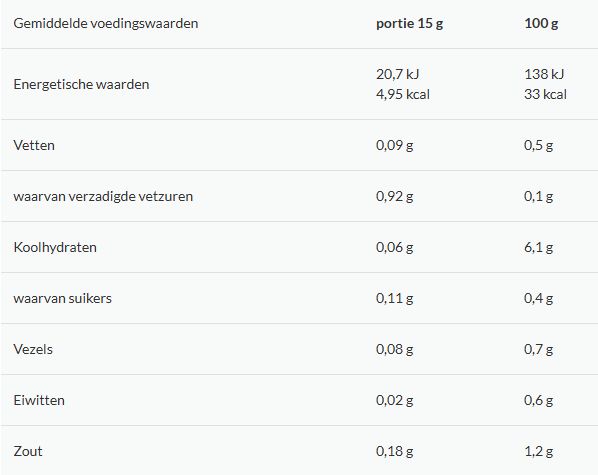
Task: Select the '100 g' column header
Action: coord(541,24)
